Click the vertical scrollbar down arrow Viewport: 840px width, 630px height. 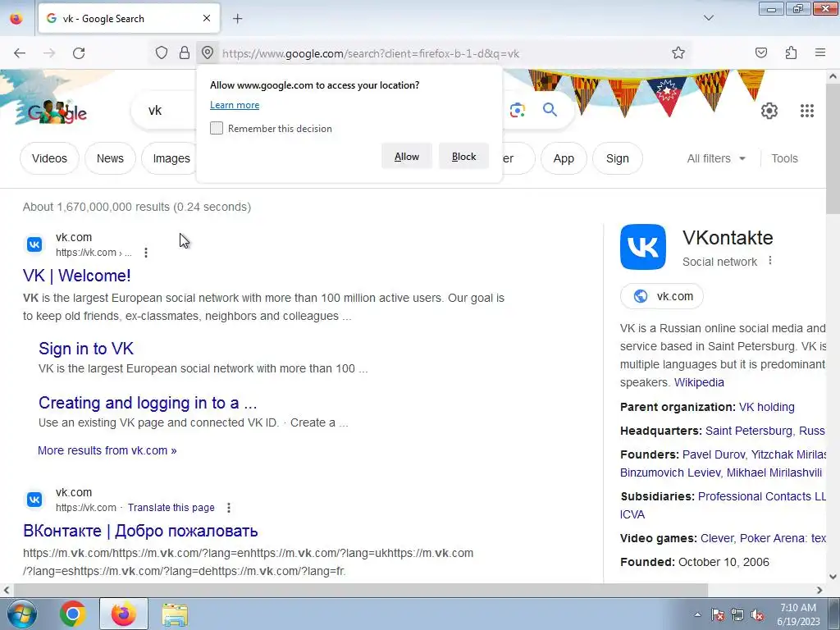pos(833,577)
